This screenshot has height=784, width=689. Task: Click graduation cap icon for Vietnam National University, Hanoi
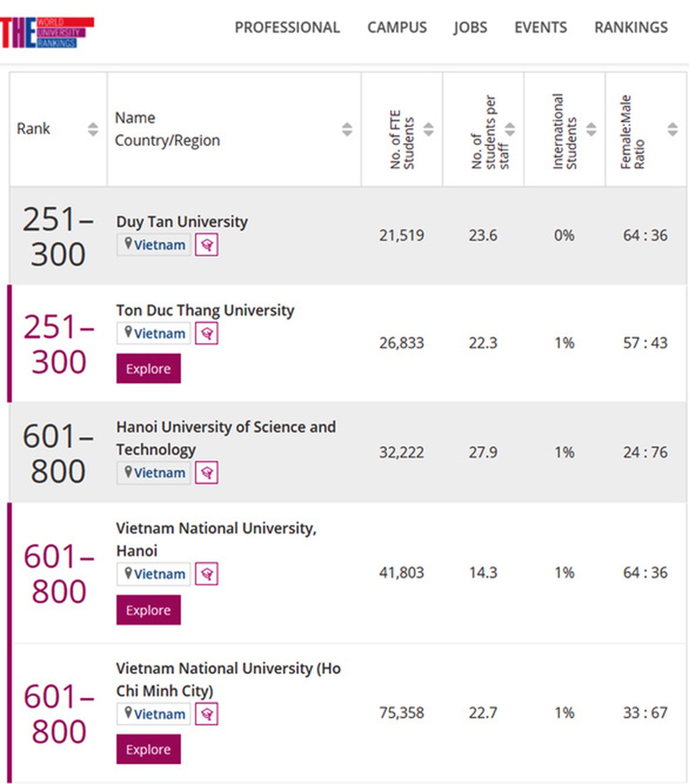[207, 574]
